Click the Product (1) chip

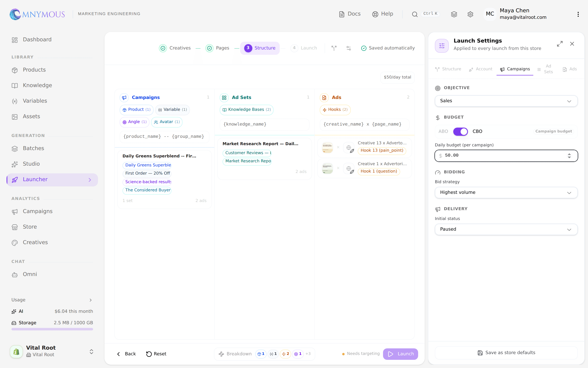click(137, 110)
